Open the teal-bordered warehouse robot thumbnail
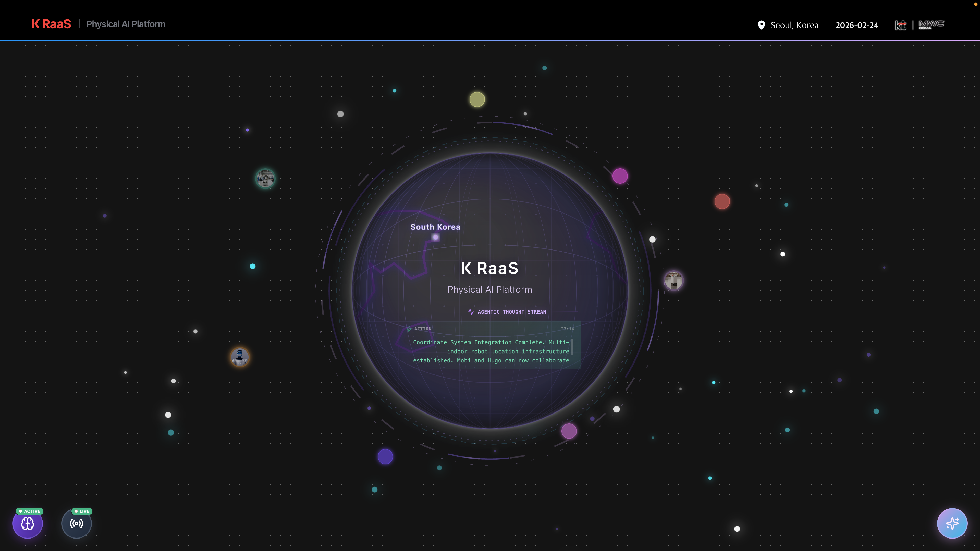980x551 pixels. coord(265,178)
